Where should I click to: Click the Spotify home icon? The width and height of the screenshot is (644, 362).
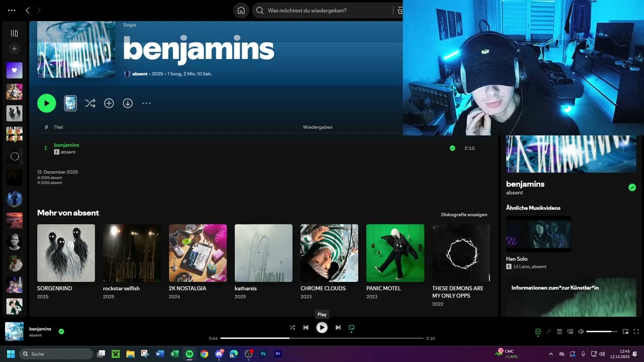[x=241, y=10]
